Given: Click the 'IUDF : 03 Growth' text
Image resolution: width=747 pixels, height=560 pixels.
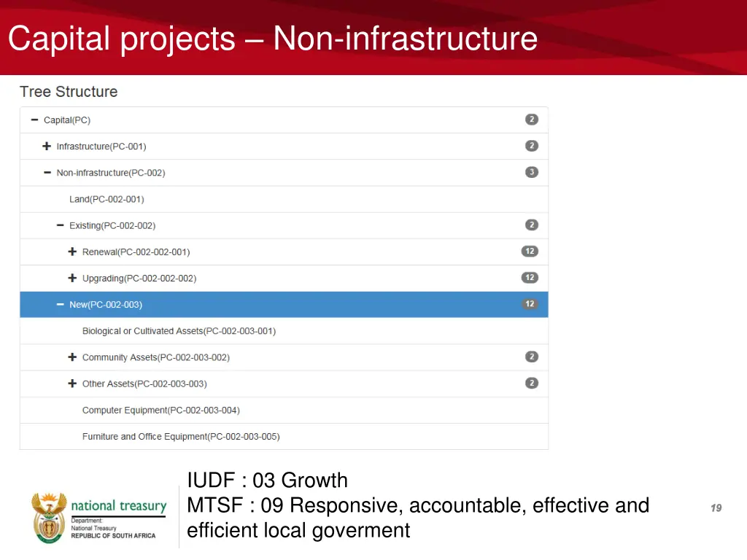Looking at the screenshot, I should 267,480.
